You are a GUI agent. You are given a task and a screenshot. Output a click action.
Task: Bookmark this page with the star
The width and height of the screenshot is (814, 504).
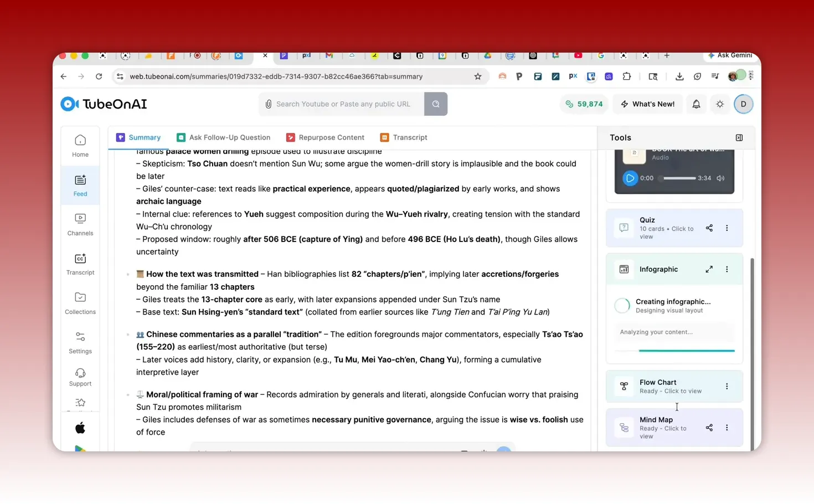click(478, 76)
